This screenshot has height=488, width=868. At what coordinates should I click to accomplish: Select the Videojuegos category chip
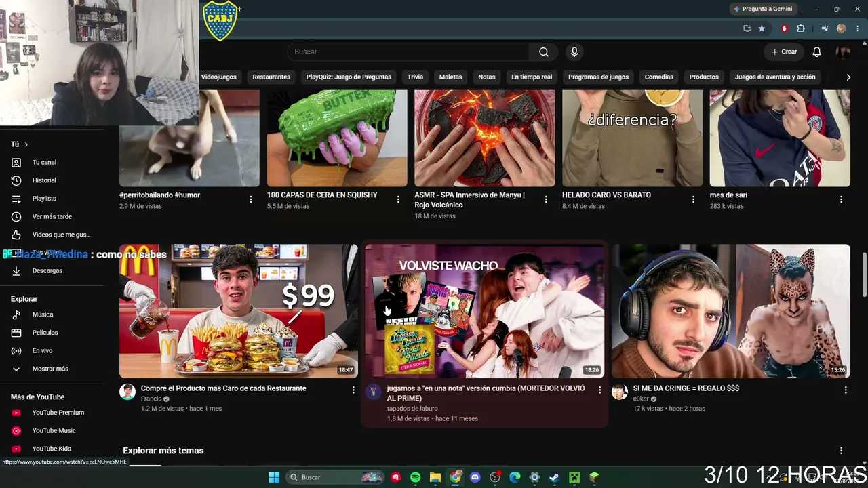point(218,77)
